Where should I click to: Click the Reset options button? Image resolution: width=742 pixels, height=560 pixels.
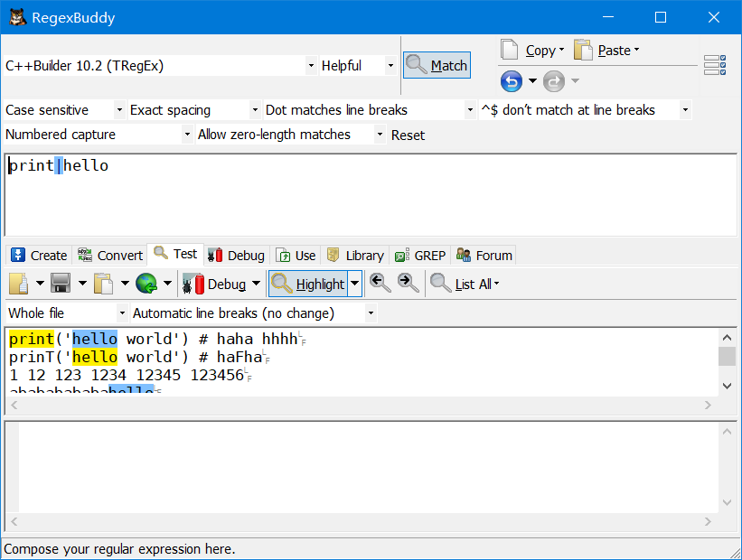(x=408, y=135)
